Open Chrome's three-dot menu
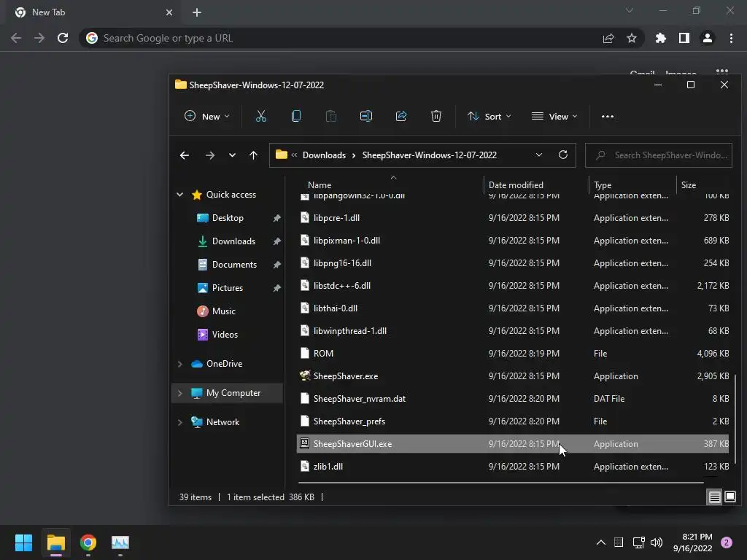Screen dimensions: 747x560 [731, 38]
